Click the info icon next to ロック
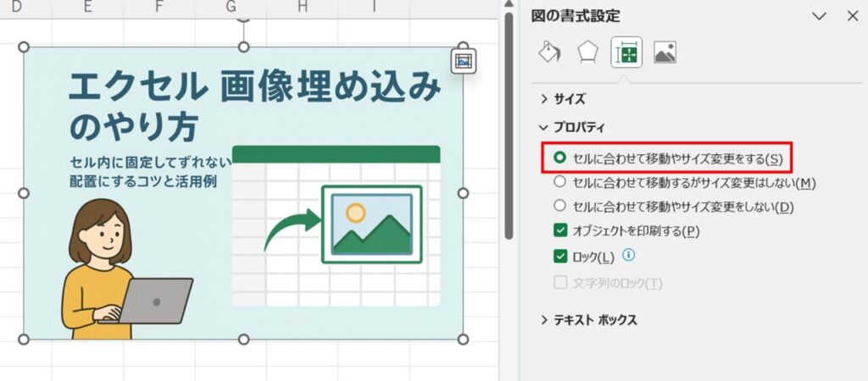 [628, 255]
